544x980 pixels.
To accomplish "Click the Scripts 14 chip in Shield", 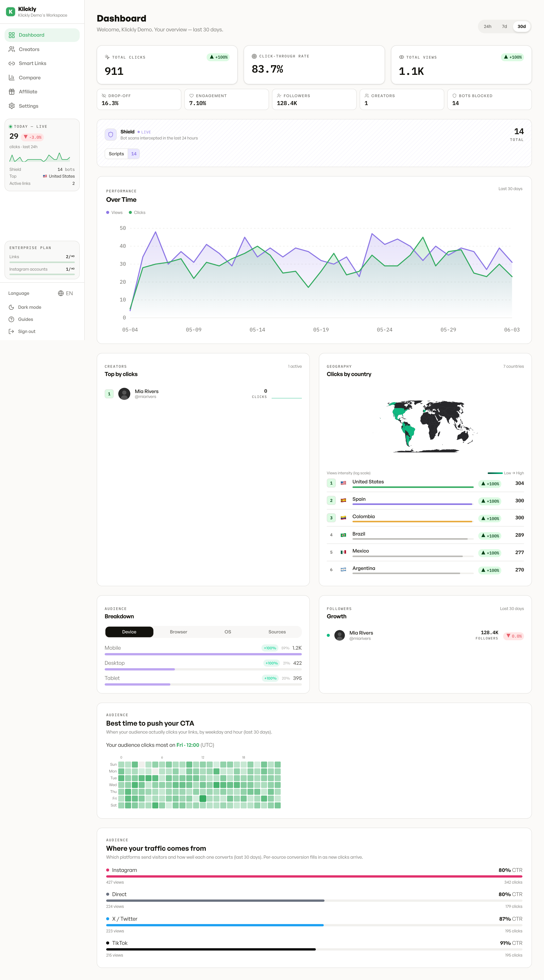I will (122, 154).
